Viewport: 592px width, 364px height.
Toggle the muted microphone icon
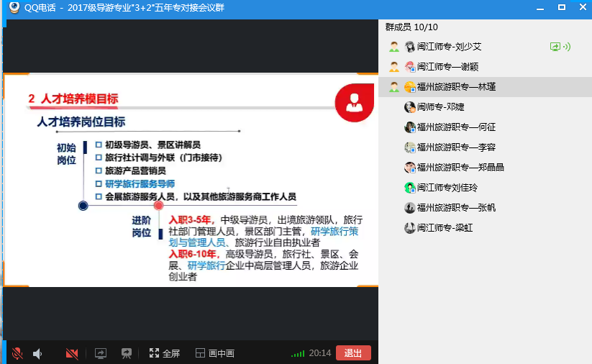click(x=17, y=353)
